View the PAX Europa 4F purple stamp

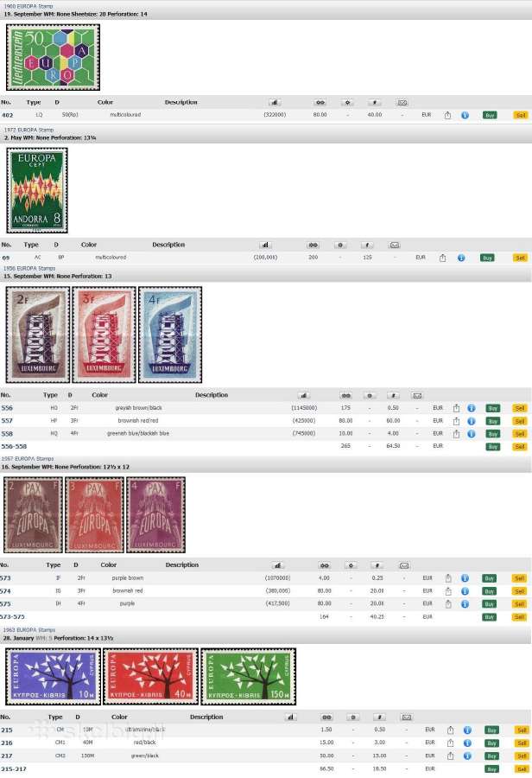coord(155,515)
